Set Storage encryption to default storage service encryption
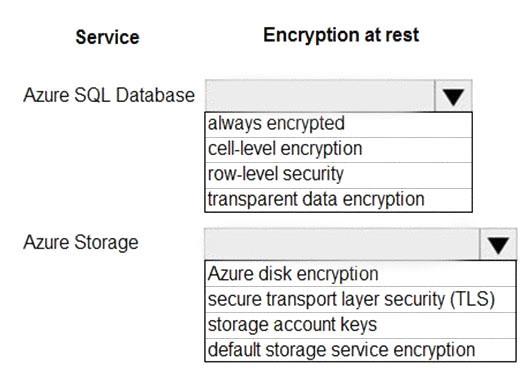The image size is (523, 372). pos(361,350)
